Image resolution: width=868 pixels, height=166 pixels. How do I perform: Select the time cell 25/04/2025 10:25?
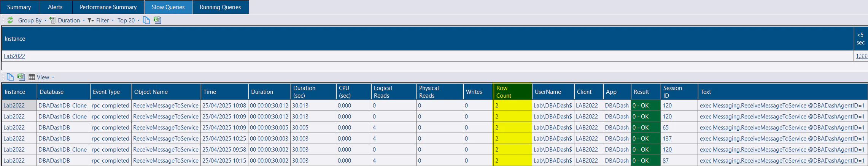coord(224,139)
